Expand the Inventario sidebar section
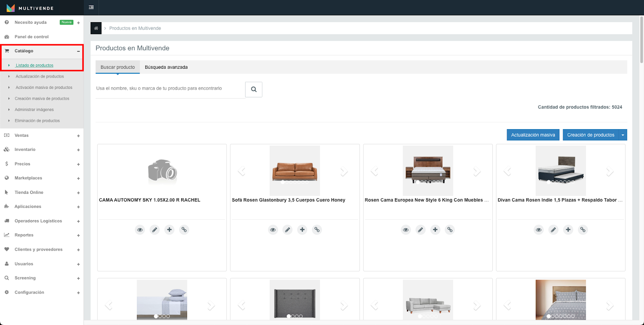The height and width of the screenshot is (325, 644). tap(78, 150)
